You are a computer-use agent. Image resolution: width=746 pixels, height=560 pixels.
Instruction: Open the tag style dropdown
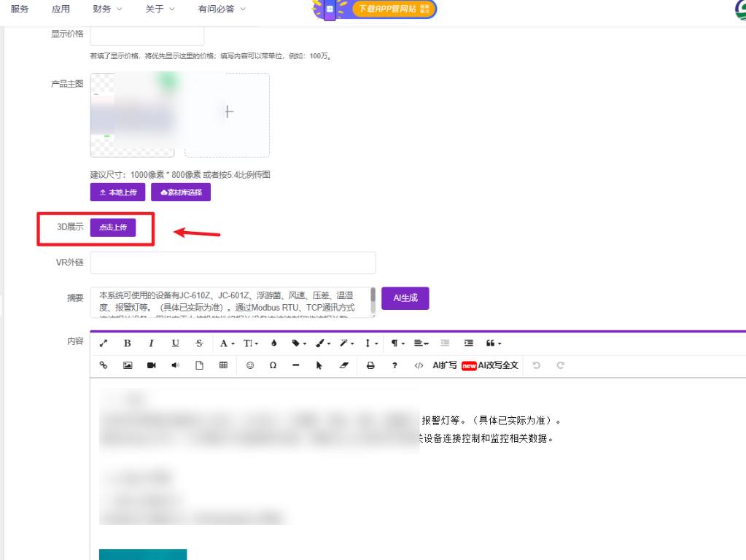pyautogui.click(x=299, y=343)
